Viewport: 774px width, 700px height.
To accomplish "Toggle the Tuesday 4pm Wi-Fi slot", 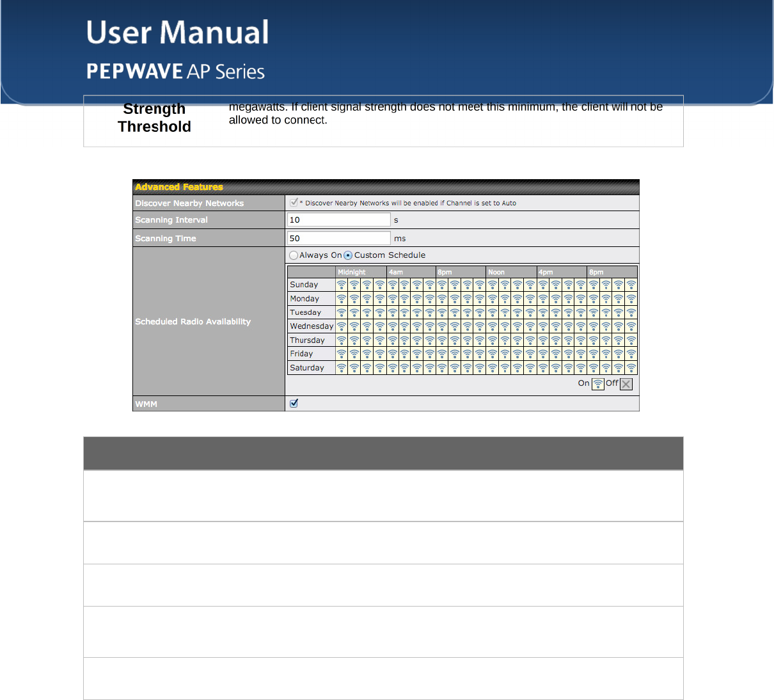I will 543,313.
